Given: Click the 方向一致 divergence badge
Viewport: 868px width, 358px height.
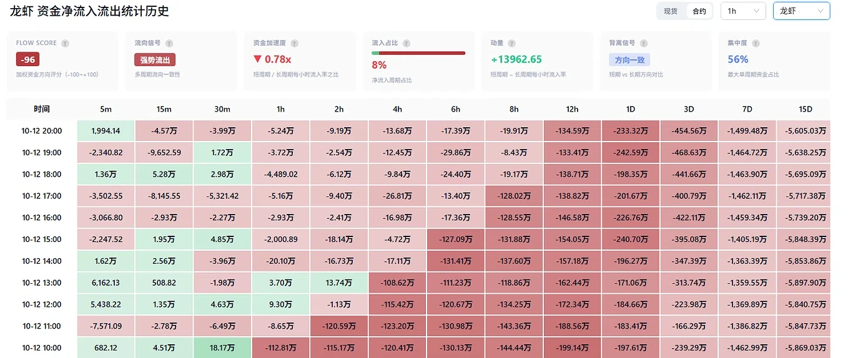Looking at the screenshot, I should [x=629, y=60].
